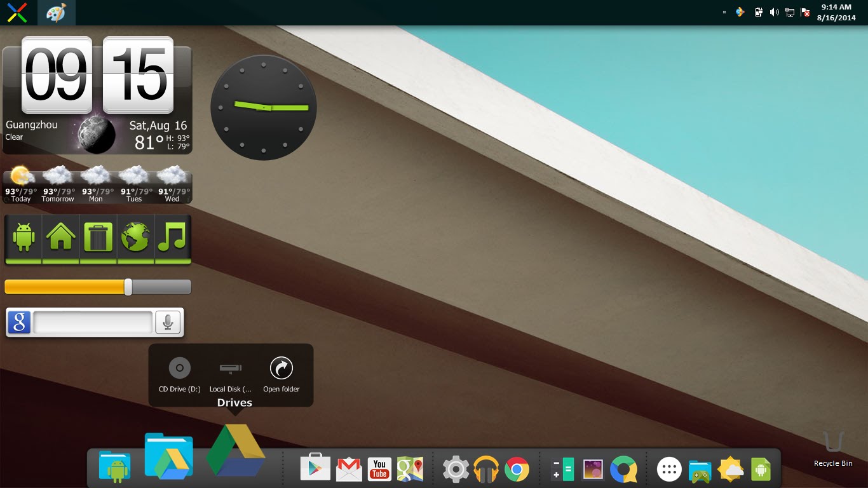Click the app drawer icon in dock

tap(668, 470)
